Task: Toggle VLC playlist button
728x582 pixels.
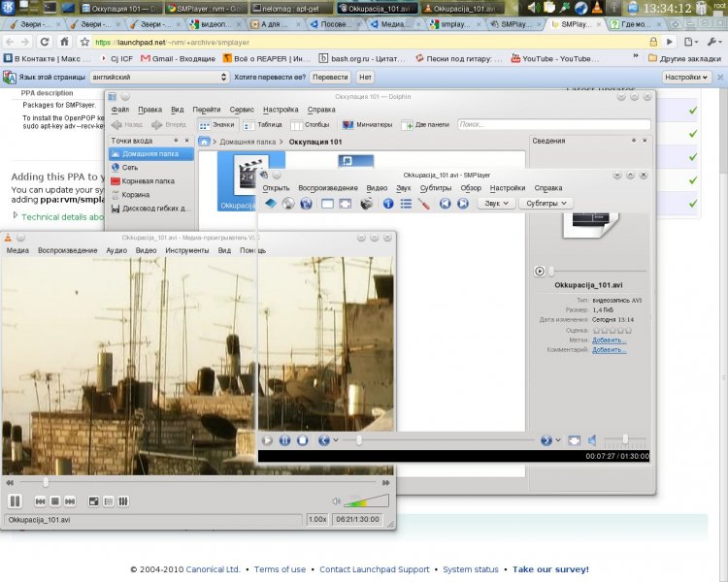Action: point(108,501)
